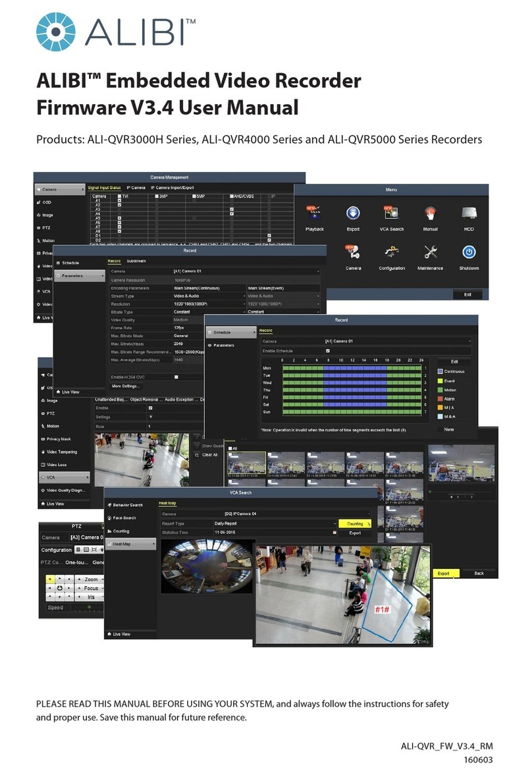Click the yellow Counting button

354,523
